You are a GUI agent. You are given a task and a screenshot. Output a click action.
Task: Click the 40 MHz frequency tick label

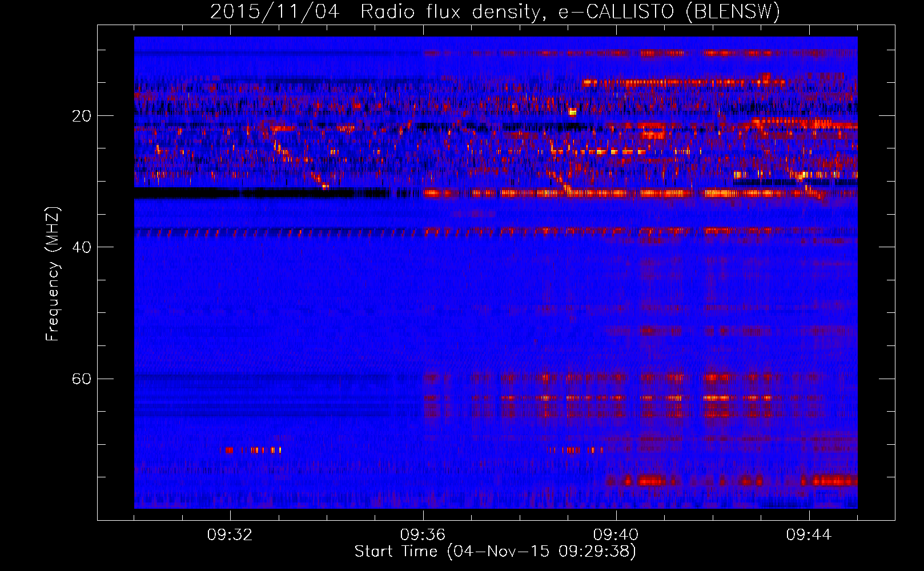click(82, 247)
